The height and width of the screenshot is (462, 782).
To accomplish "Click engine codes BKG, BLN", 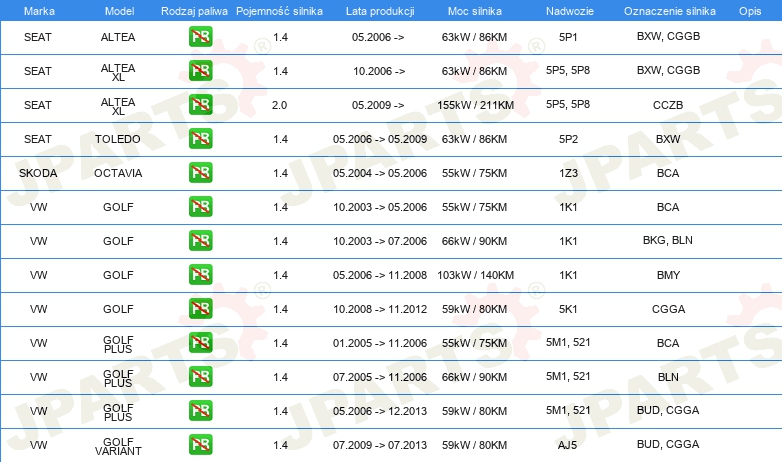I will (x=668, y=240).
